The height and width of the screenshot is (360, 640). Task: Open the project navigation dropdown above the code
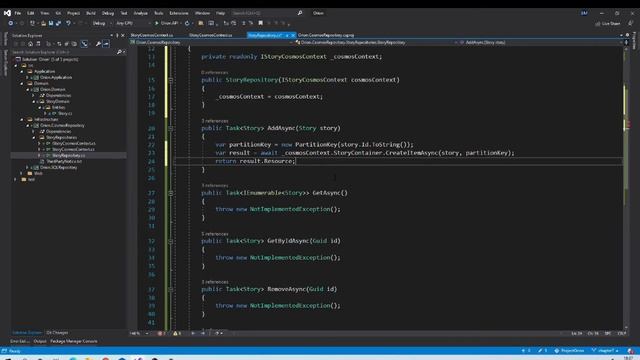click(x=211, y=42)
